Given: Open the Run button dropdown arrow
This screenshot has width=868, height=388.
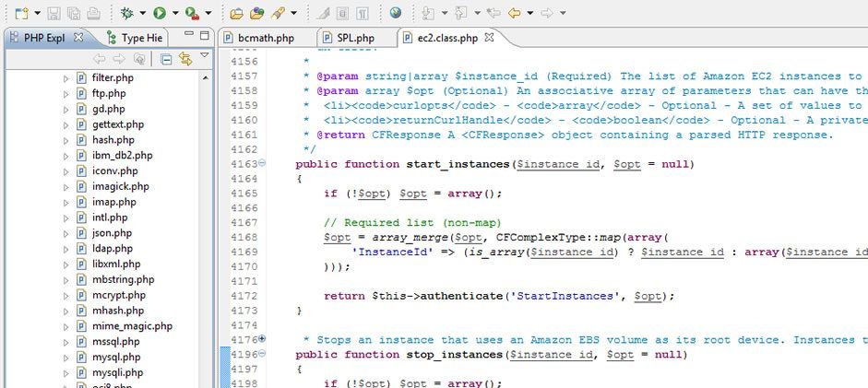Looking at the screenshot, I should 174,14.
